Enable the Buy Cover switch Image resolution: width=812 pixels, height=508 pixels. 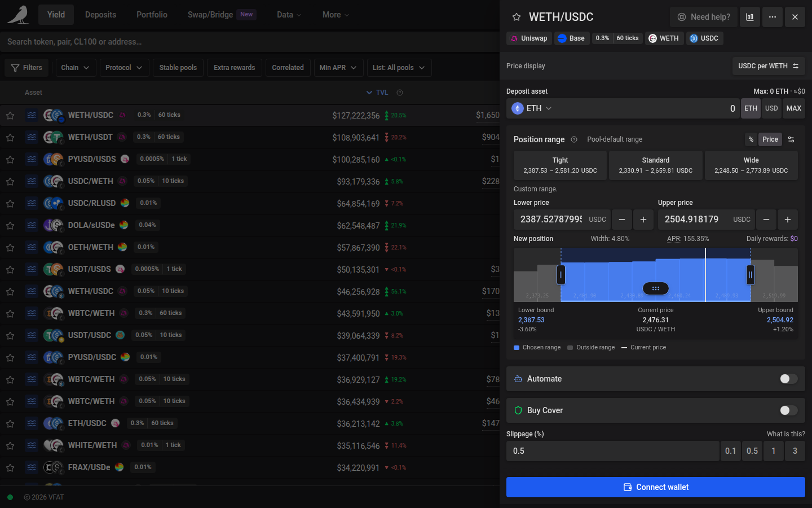coord(788,410)
